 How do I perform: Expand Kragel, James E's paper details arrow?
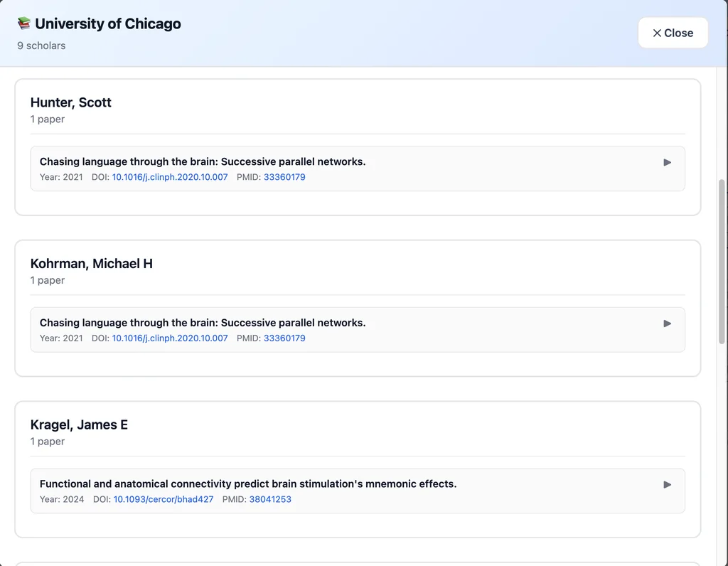(x=667, y=485)
